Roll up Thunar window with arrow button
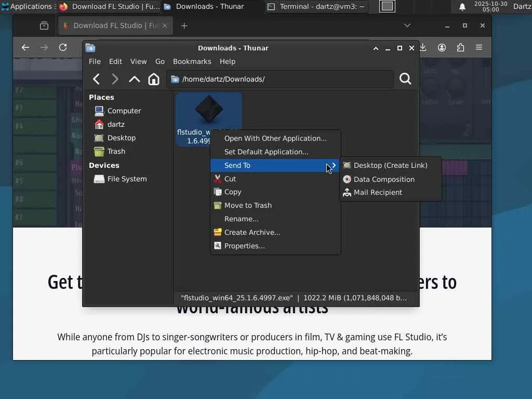The width and height of the screenshot is (532, 399). (x=376, y=48)
